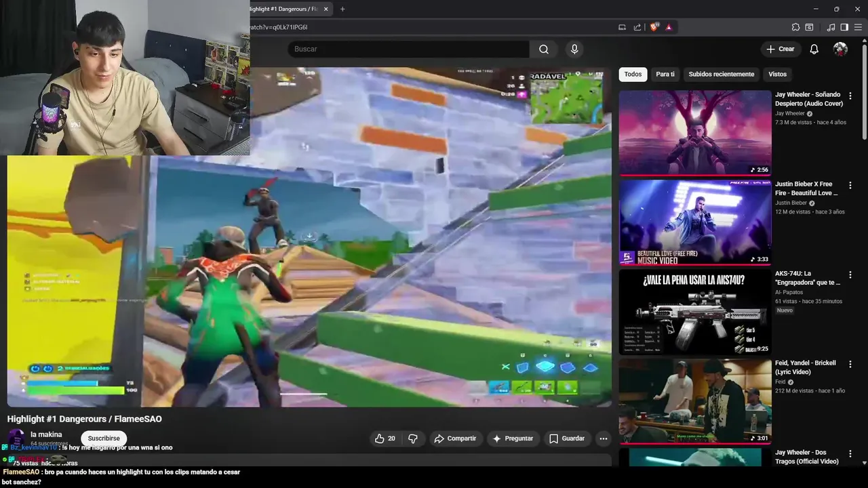Open the Feid, Yandel Brickell thumbnail
The height and width of the screenshot is (488, 868).
(695, 401)
